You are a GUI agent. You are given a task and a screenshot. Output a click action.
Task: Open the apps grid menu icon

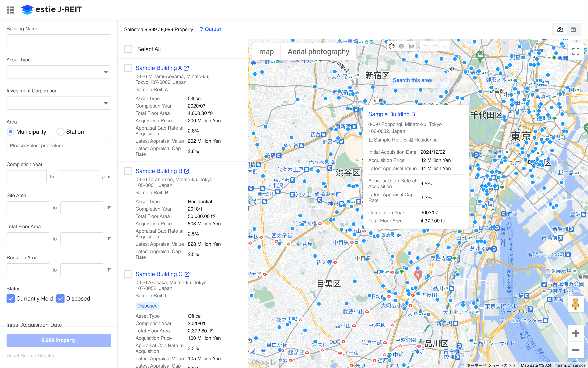pos(10,10)
